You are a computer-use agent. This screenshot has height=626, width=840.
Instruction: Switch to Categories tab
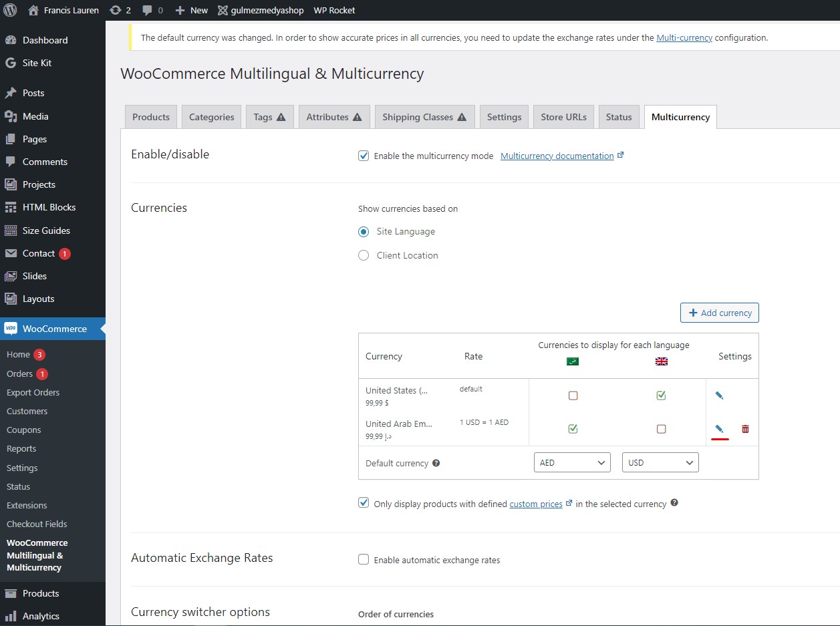(211, 117)
